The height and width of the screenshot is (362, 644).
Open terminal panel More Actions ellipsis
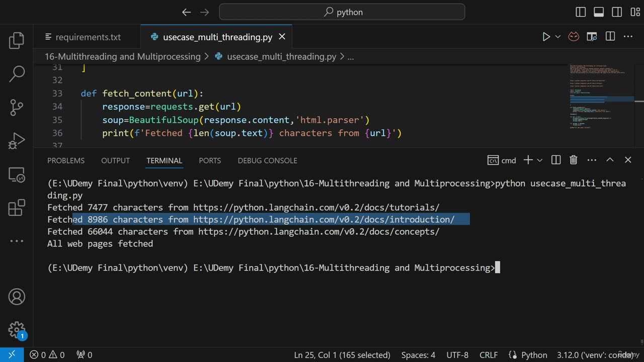pos(592,160)
